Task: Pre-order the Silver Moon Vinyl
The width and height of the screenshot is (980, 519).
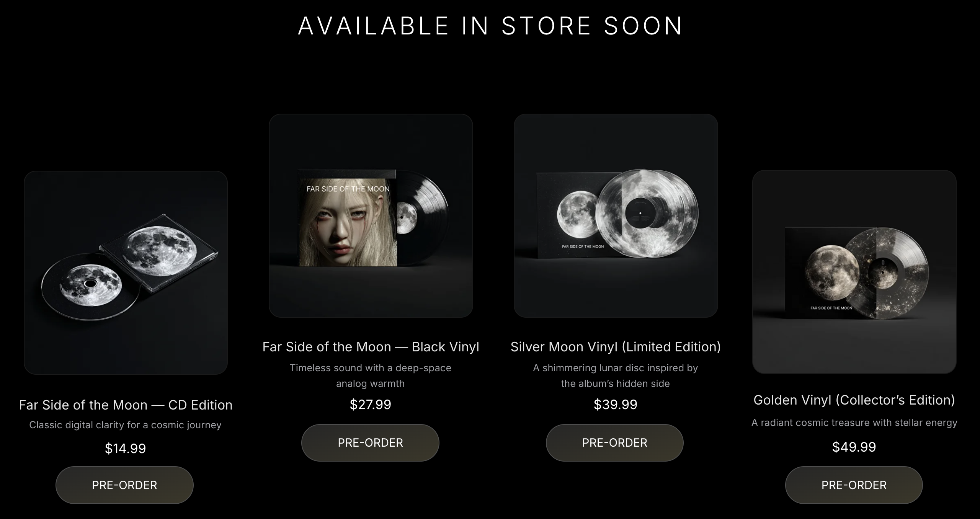Action: [x=614, y=442]
